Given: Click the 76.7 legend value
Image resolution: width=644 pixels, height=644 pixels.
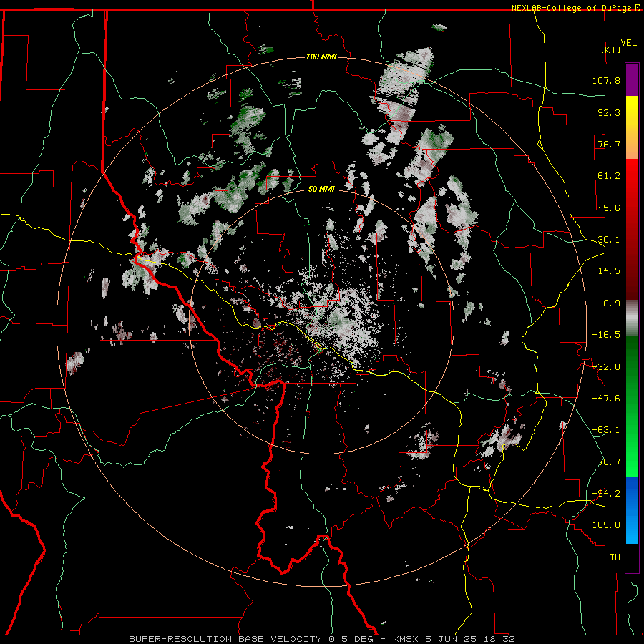Looking at the screenshot, I should [x=609, y=144].
